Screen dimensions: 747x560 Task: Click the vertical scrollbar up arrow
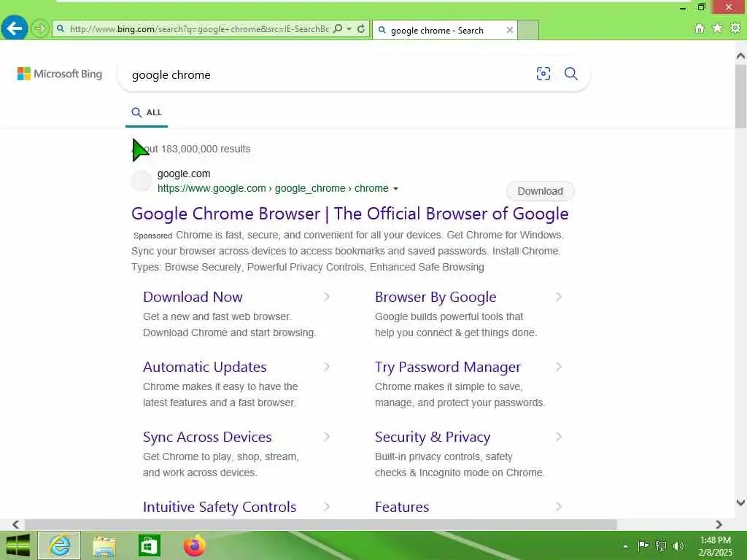tap(740, 55)
